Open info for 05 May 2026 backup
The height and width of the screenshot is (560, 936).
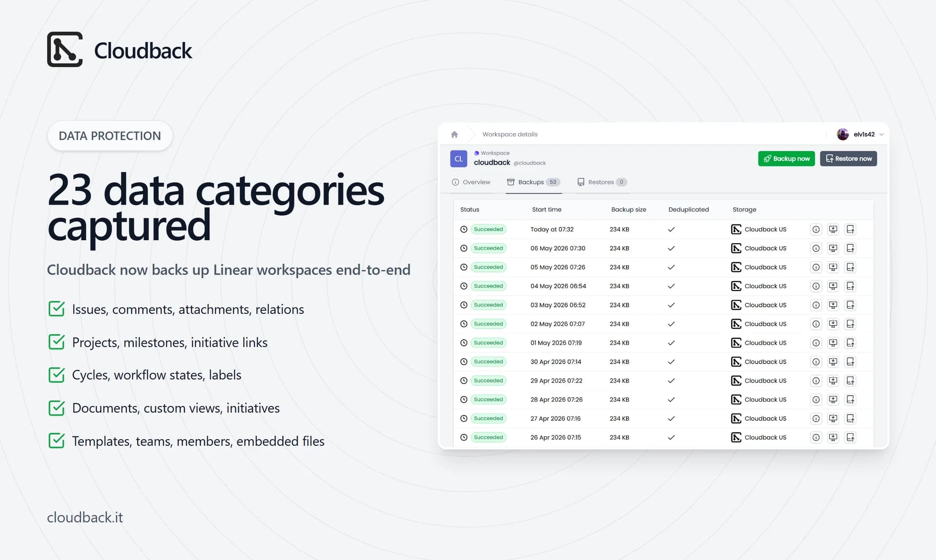pyautogui.click(x=816, y=268)
